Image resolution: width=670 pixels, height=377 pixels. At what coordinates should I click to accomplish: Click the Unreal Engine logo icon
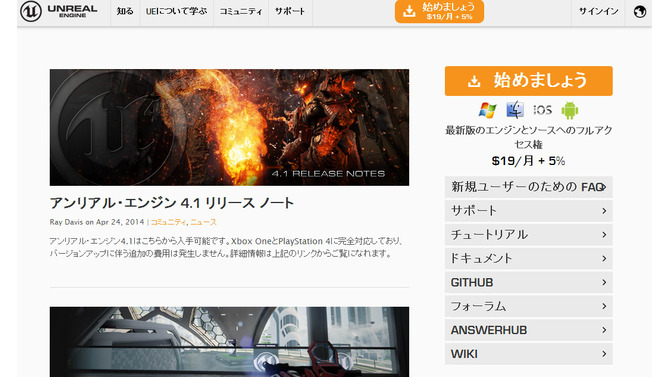point(31,11)
